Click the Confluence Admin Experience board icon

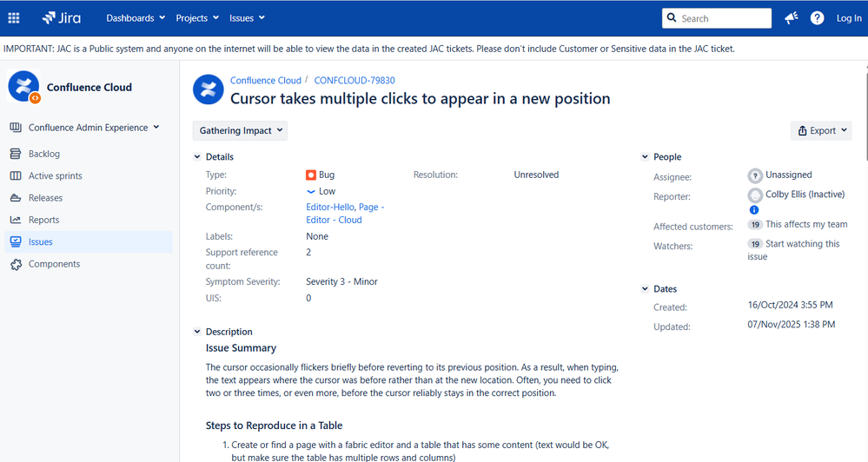[x=16, y=128]
